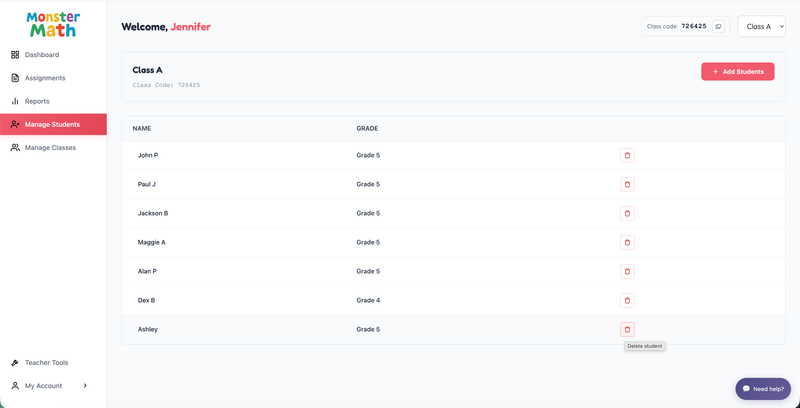The image size is (800, 408).
Task: Click the trash icon for Alan P
Action: point(627,272)
